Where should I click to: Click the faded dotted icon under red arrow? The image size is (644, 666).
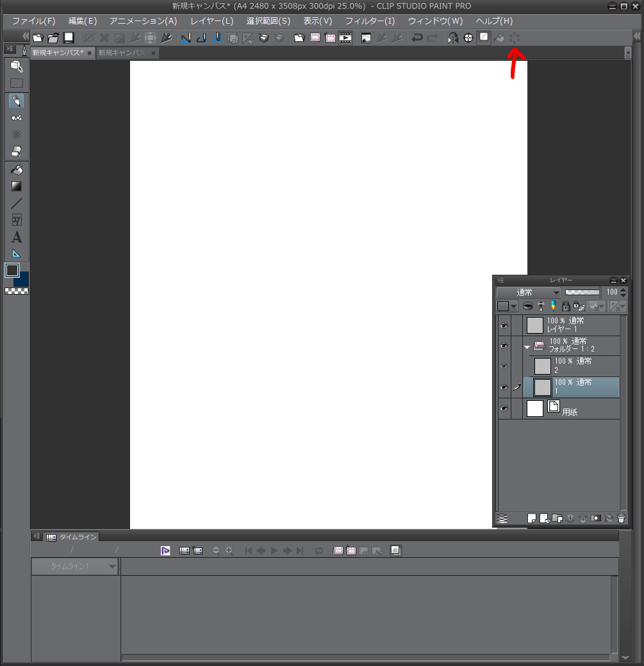coord(515,38)
